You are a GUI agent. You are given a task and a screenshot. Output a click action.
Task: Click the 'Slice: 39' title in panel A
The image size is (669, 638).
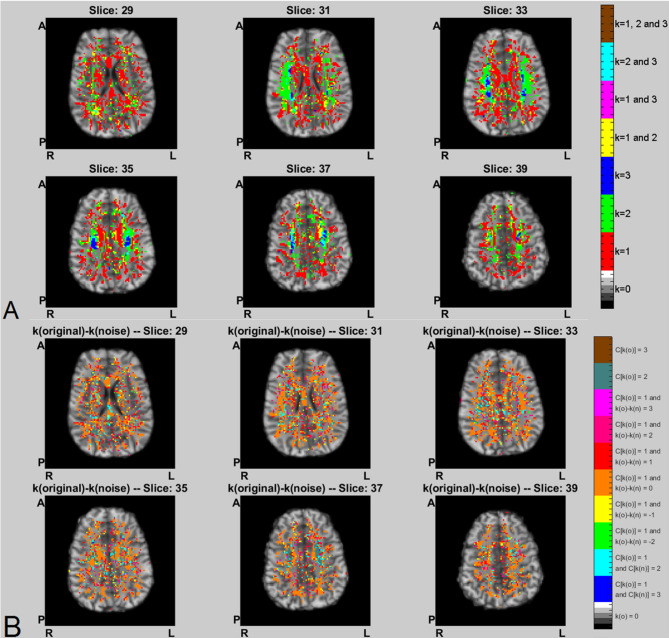[x=505, y=169]
